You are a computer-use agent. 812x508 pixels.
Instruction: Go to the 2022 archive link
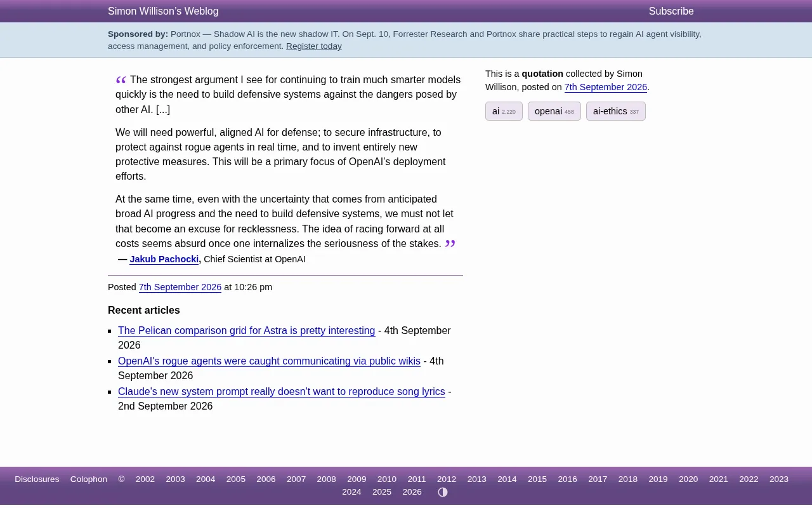point(749,479)
